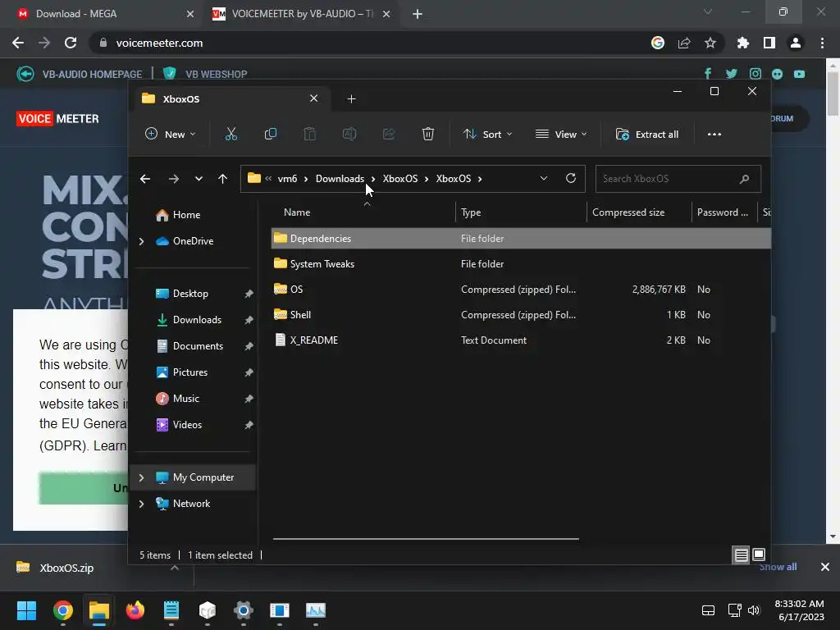Image resolution: width=840 pixels, height=630 pixels.
Task: Open the YouTube icon on VB-Audio page
Action: [x=799, y=74]
